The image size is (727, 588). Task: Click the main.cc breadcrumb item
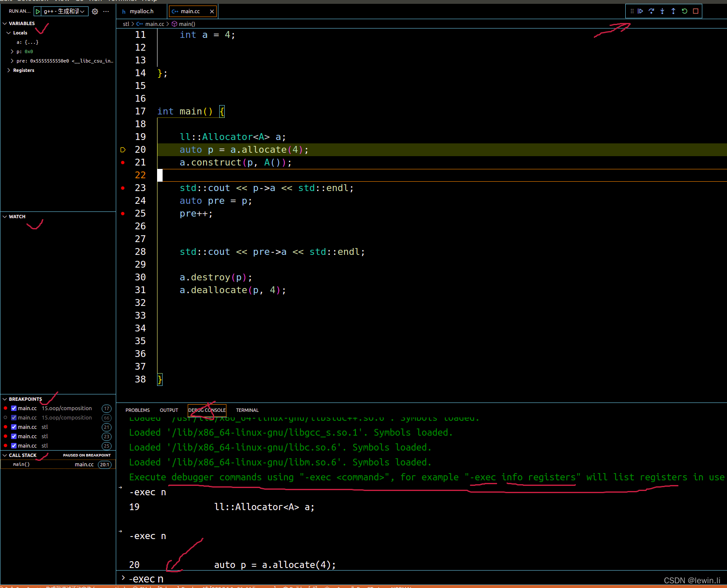coord(155,24)
